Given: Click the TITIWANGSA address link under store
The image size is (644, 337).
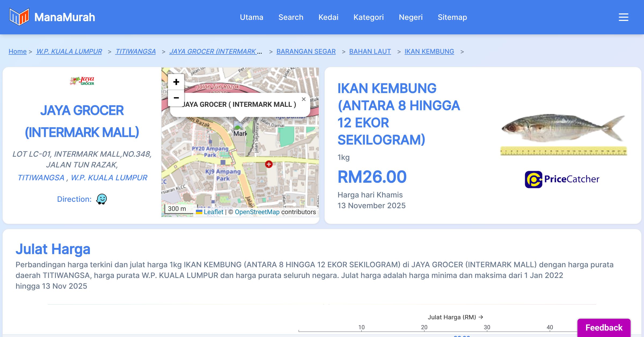Looking at the screenshot, I should [41, 178].
